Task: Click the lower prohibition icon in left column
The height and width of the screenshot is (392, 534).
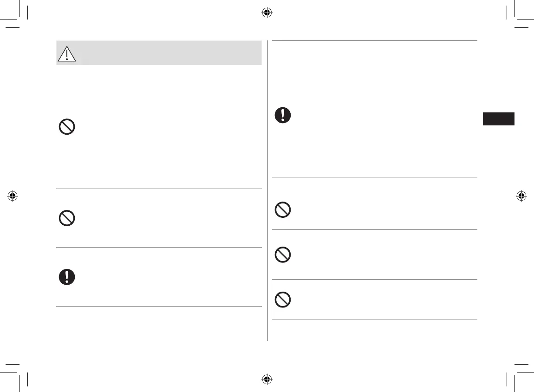Action: 67,218
